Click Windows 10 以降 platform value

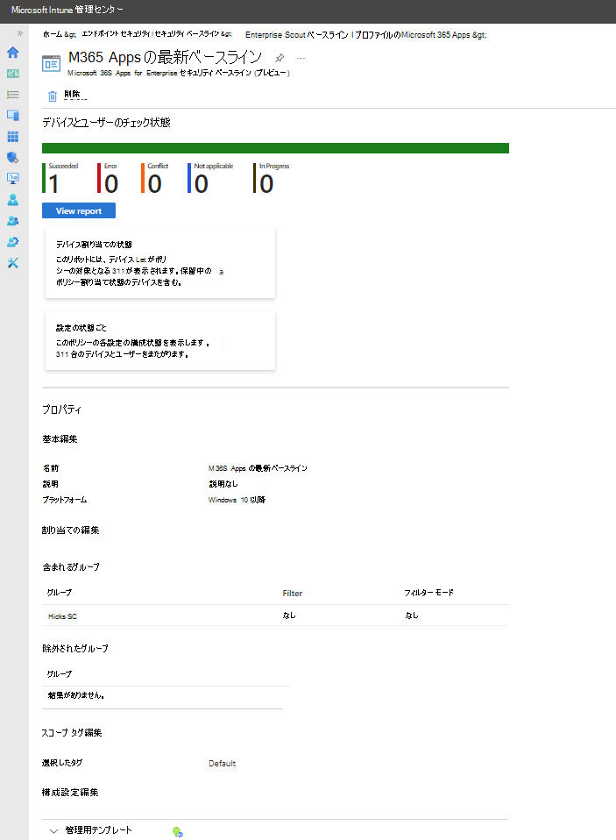point(237,500)
